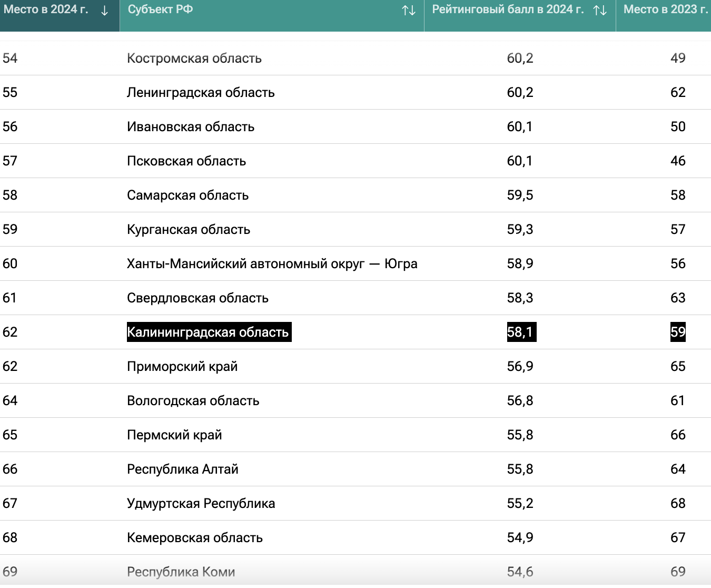Viewport: 711px width, 588px height.
Task: Click the sort arrows icon beside Субъект РФ
Action: pyautogui.click(x=409, y=11)
